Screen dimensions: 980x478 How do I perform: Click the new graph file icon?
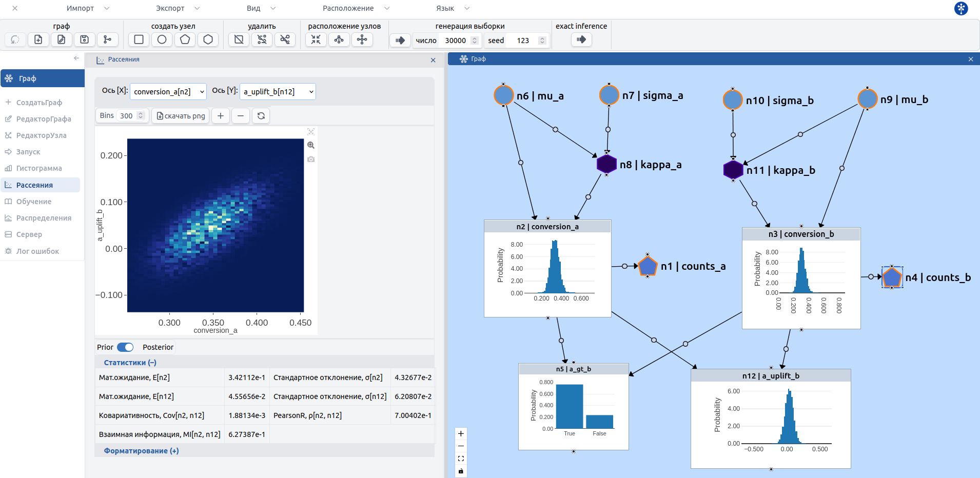click(38, 39)
